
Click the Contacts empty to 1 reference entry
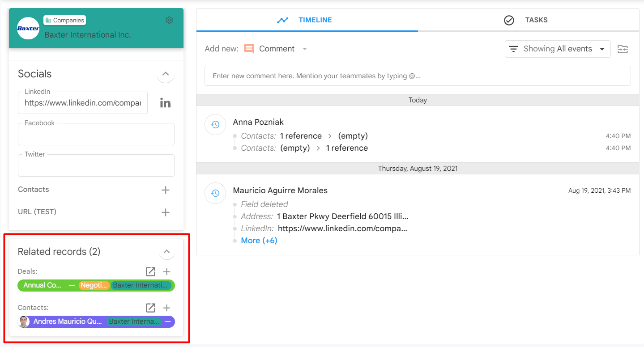[x=304, y=148]
